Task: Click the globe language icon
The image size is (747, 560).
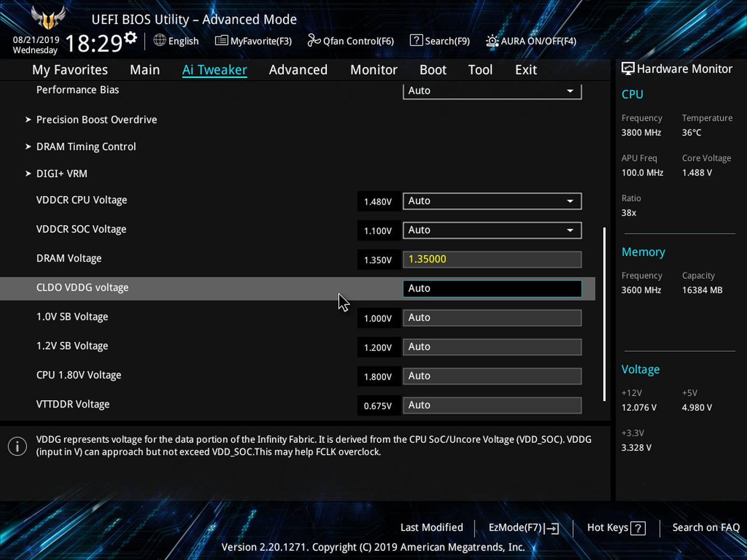Action: (160, 40)
